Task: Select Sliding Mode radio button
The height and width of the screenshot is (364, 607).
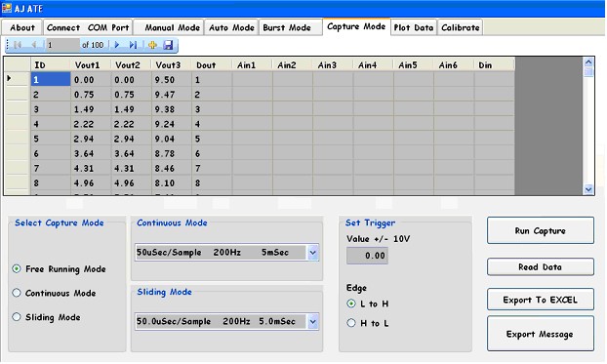Action: pos(17,317)
